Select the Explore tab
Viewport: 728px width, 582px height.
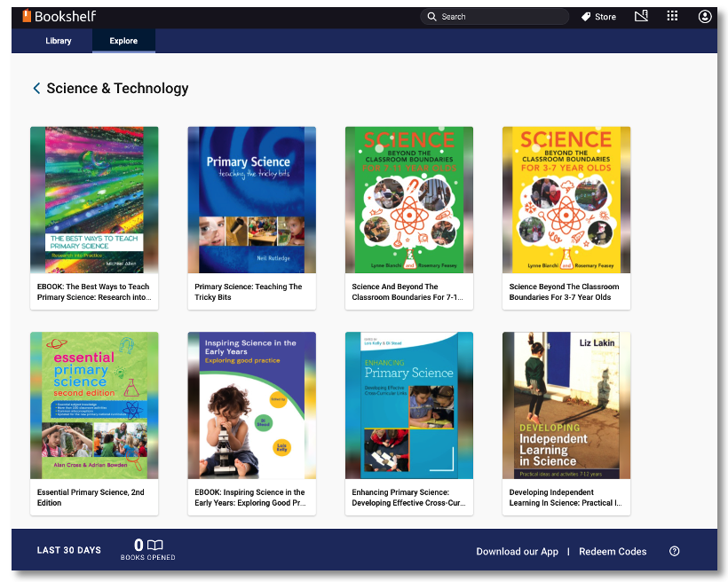coord(123,41)
